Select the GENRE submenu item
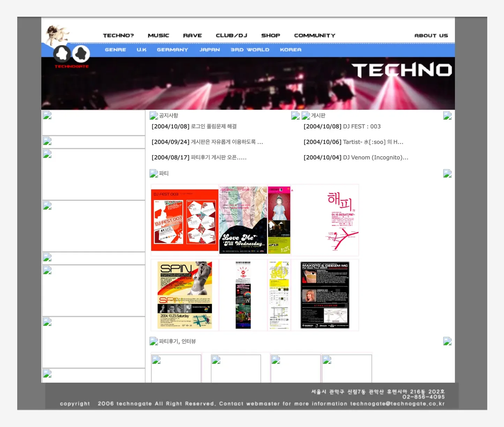The width and height of the screenshot is (504, 427). (116, 50)
